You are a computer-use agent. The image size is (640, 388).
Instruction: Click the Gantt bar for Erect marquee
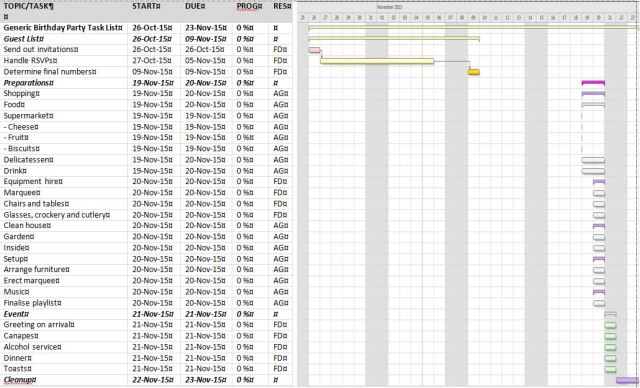[599, 281]
